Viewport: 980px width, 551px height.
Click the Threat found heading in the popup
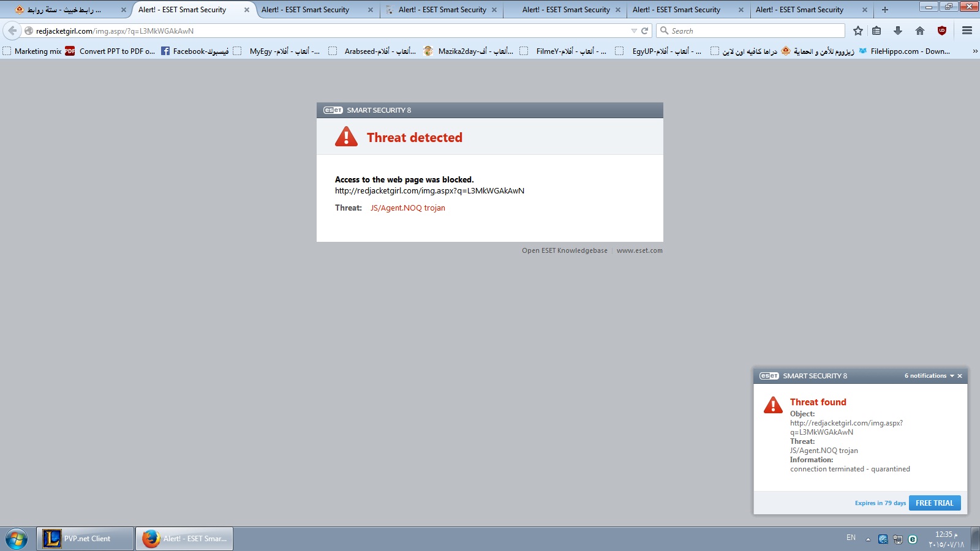pos(818,402)
